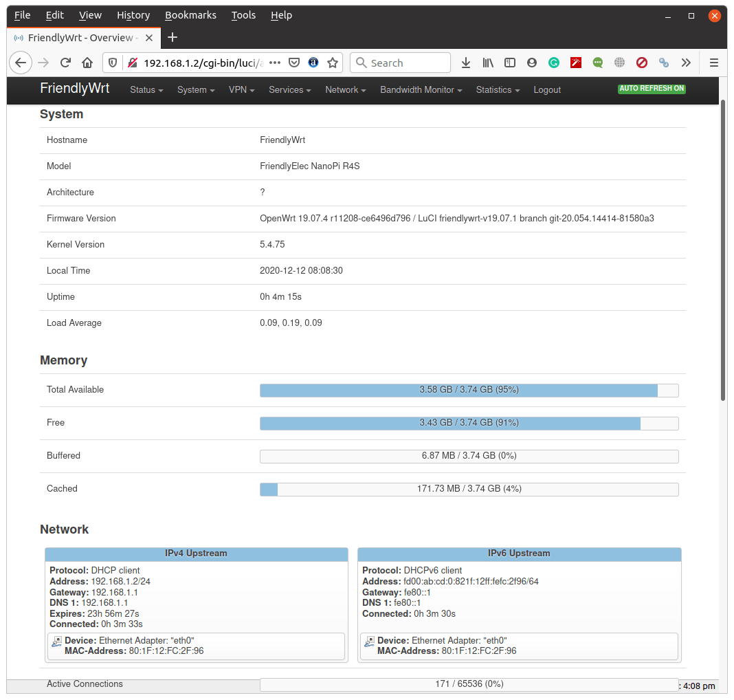The width and height of the screenshot is (734, 700).
Task: Click the model value 'FriendlyElec NanoPi R4S'
Action: pyautogui.click(x=309, y=166)
